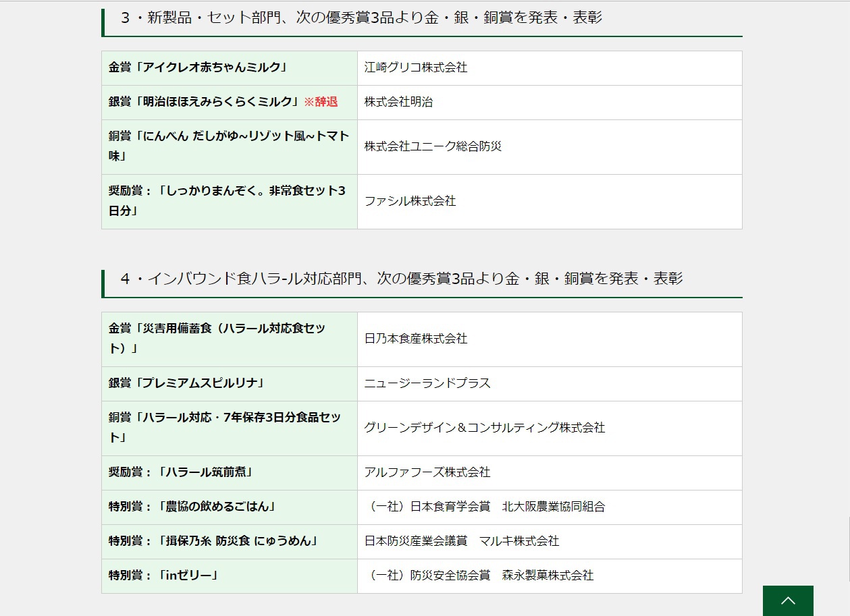Click the company name 江崎グリコ株式会社
The height and width of the screenshot is (616, 850).
pos(416,67)
